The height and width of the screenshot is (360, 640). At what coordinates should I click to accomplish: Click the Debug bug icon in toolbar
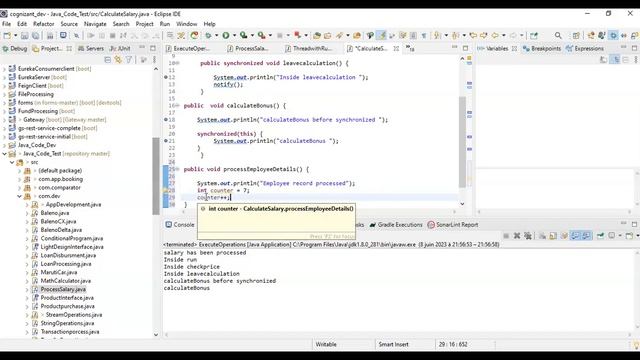click(x=208, y=36)
